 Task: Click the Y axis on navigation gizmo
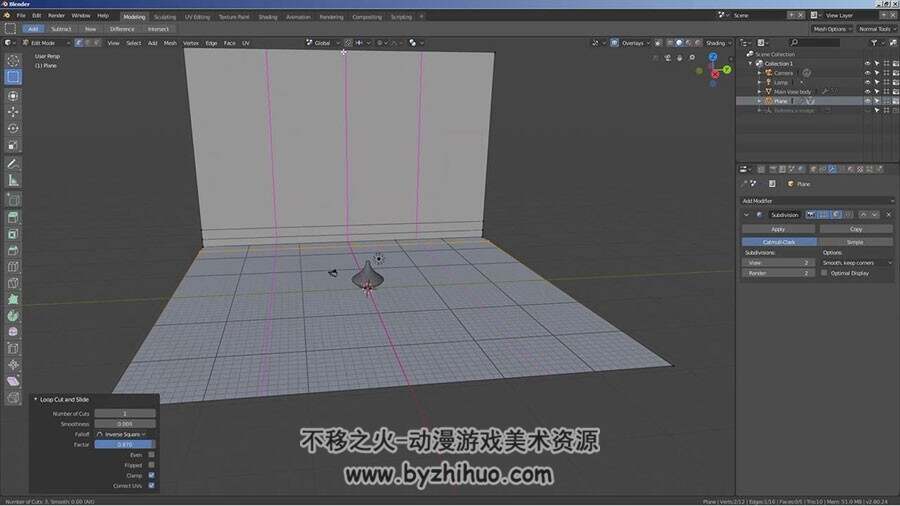tap(727, 69)
